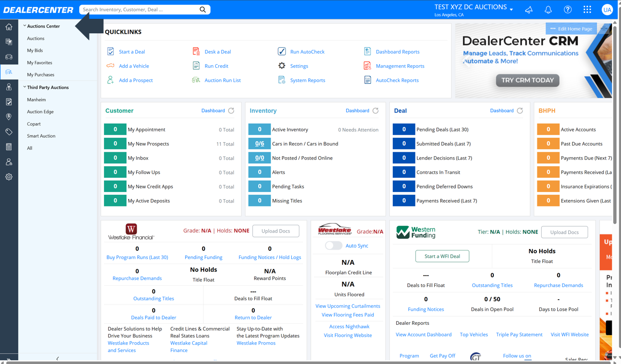This screenshot has height=364, width=621.
Task: Click the System Reports quicklink icon
Action: tap(281, 80)
